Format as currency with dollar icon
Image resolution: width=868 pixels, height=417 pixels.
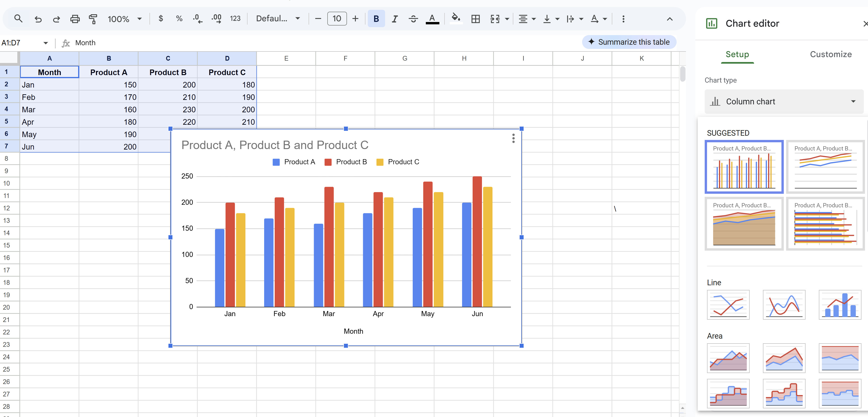point(161,18)
